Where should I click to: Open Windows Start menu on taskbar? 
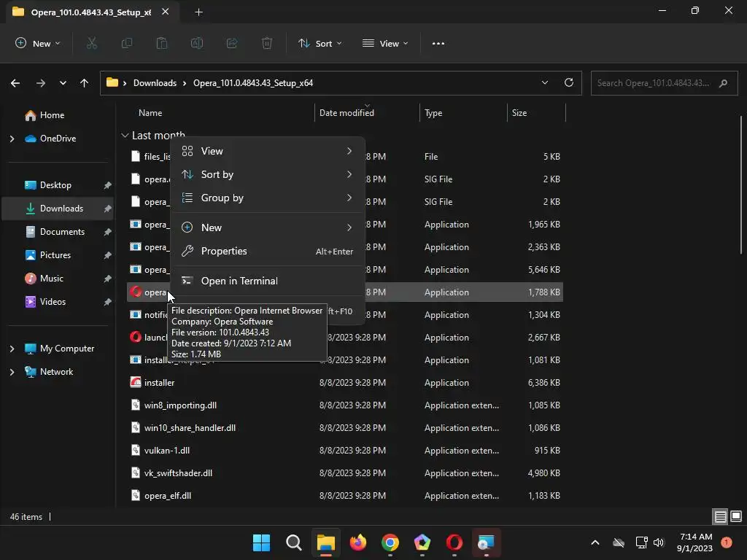coord(261,542)
